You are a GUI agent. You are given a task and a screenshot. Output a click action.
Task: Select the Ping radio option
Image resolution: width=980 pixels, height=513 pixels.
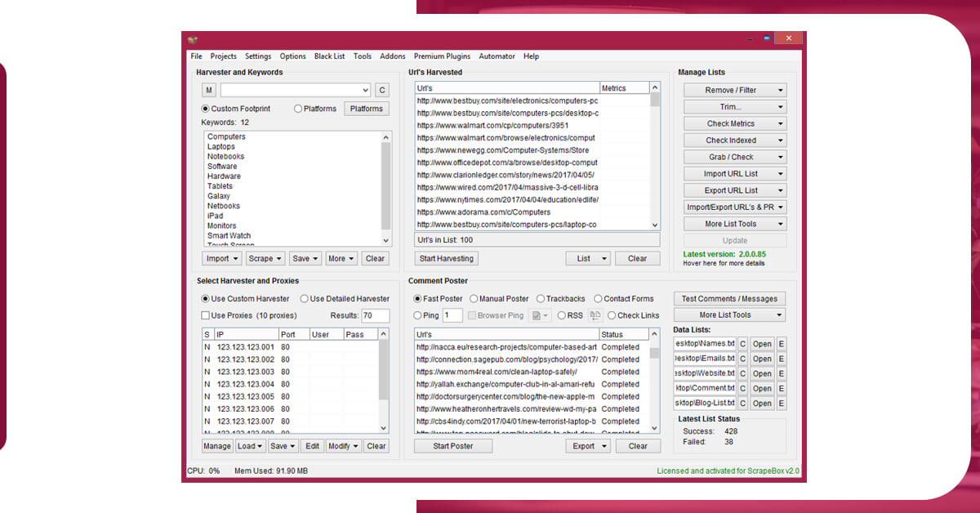click(x=418, y=315)
